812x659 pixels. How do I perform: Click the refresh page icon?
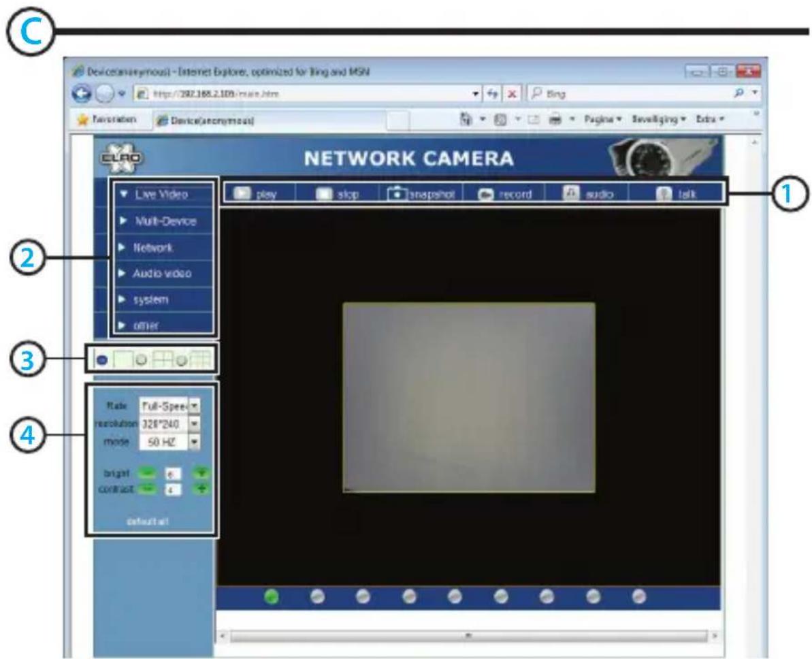click(x=493, y=94)
